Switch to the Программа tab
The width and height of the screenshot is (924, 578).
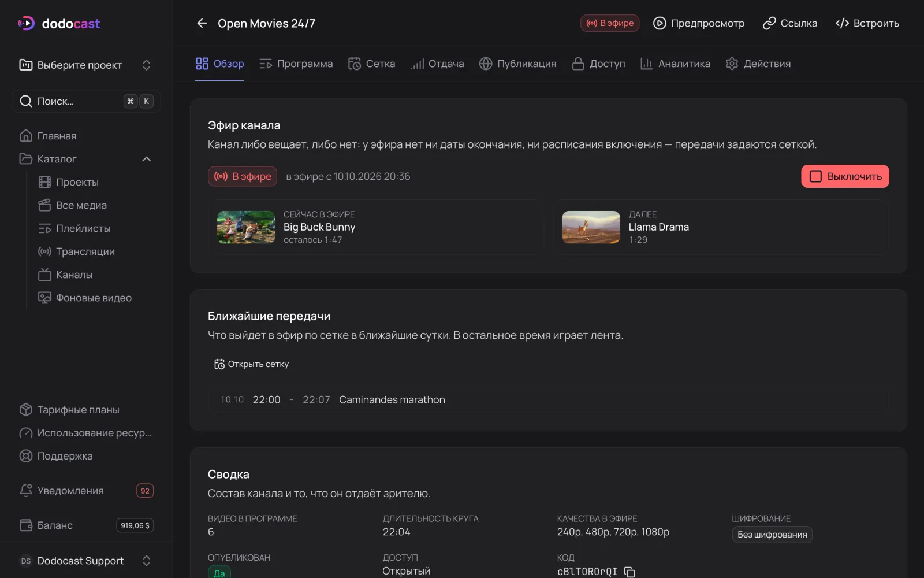296,64
